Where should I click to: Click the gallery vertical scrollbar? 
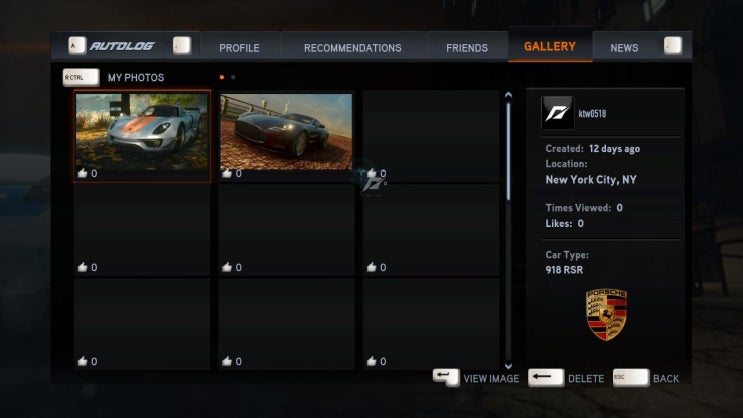coord(508,152)
